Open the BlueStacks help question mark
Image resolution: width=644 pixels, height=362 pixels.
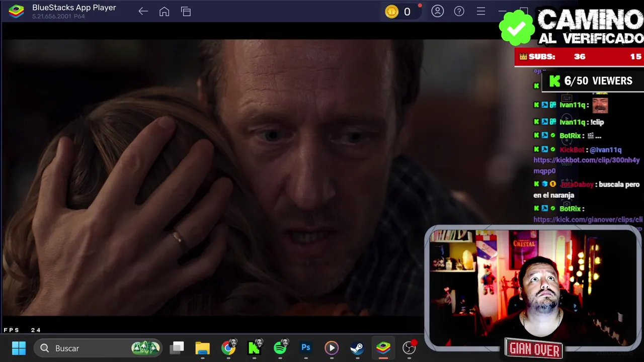[459, 11]
